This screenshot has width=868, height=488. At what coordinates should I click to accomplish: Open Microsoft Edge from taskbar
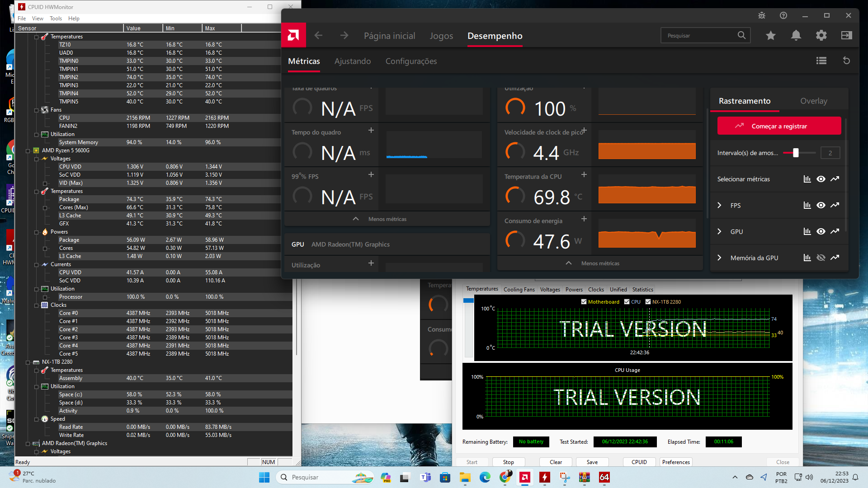tap(485, 477)
